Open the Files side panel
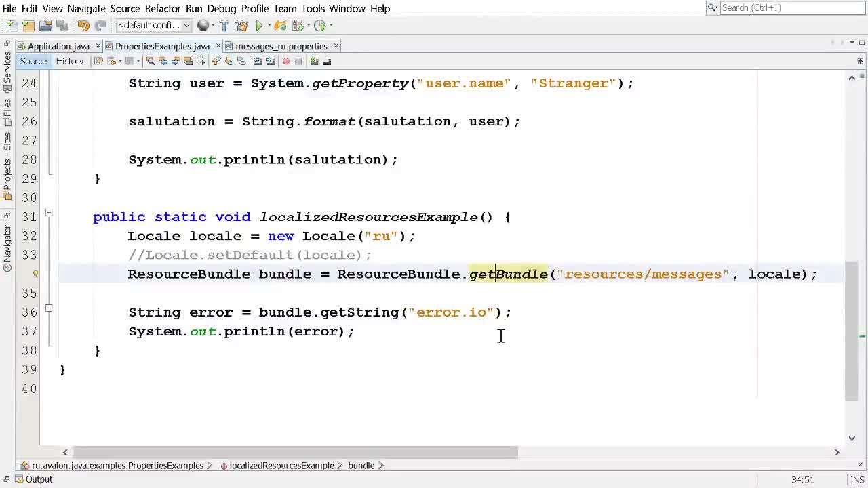This screenshot has height=488, width=868. point(7,112)
